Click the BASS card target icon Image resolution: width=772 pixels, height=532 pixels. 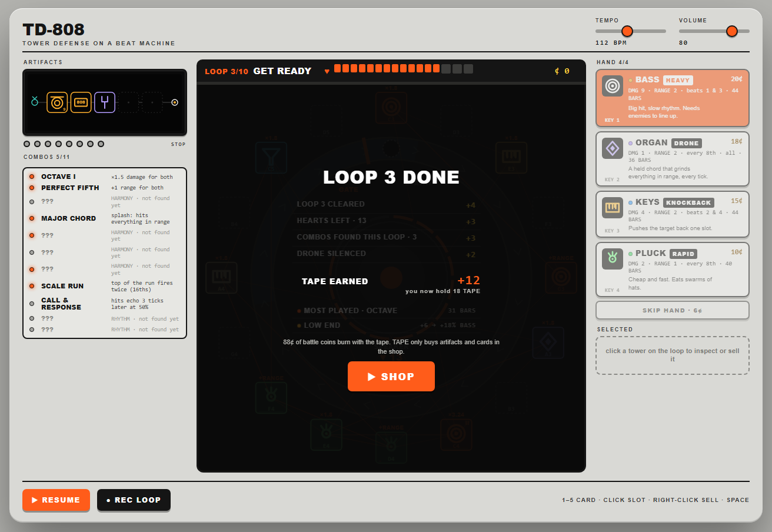613,86
